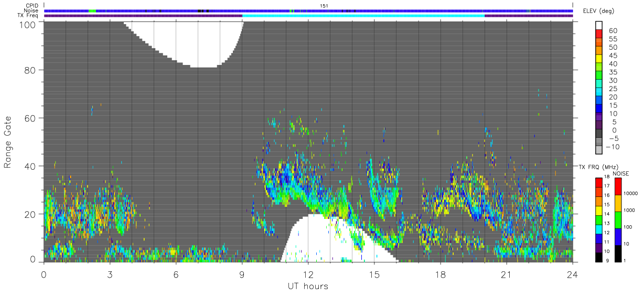Click the '40' tick on Range Gate axis
Viewport: 644px width, 297px height.
pos(31,166)
